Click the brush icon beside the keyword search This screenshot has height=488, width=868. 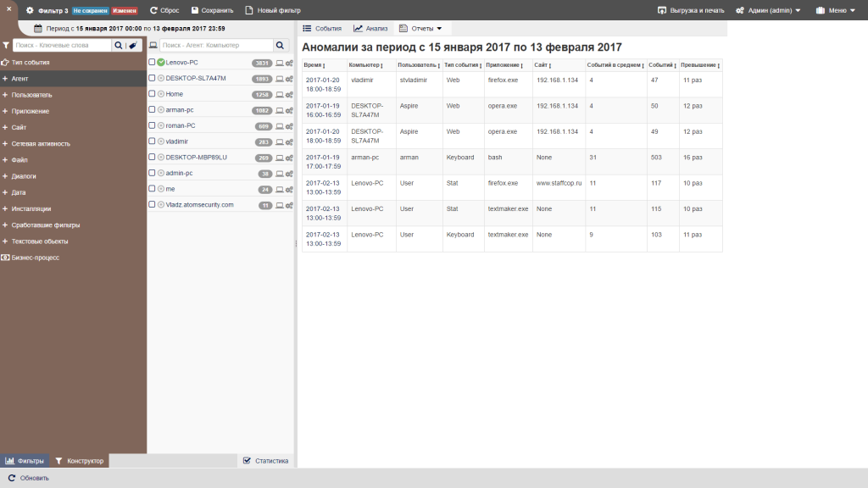point(131,45)
